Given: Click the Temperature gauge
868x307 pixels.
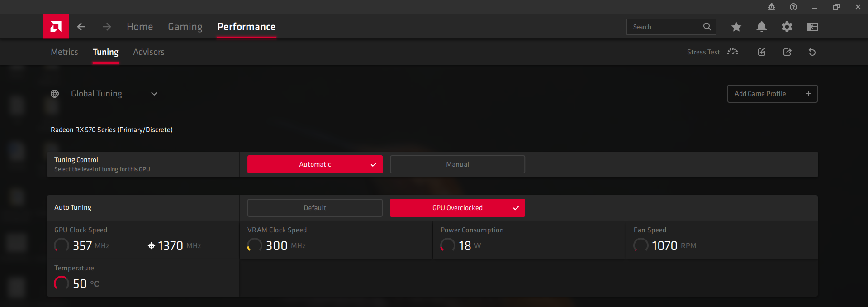Looking at the screenshot, I should [62, 283].
